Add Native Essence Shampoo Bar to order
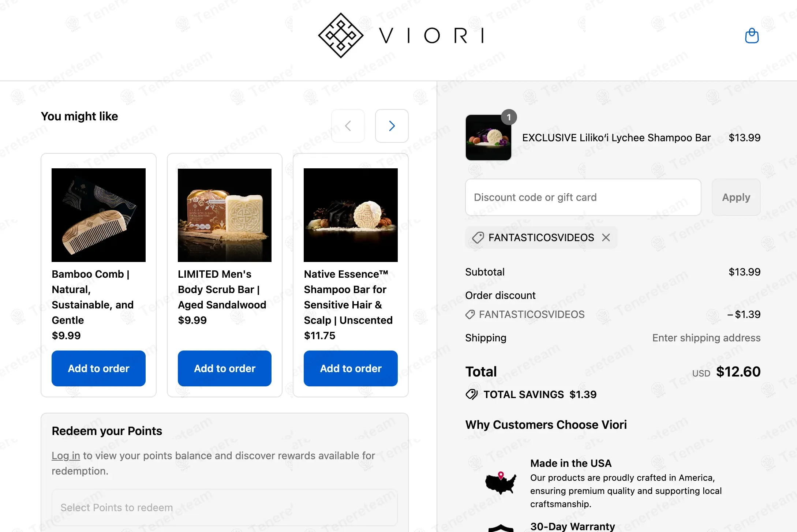The height and width of the screenshot is (532, 797). (x=351, y=368)
